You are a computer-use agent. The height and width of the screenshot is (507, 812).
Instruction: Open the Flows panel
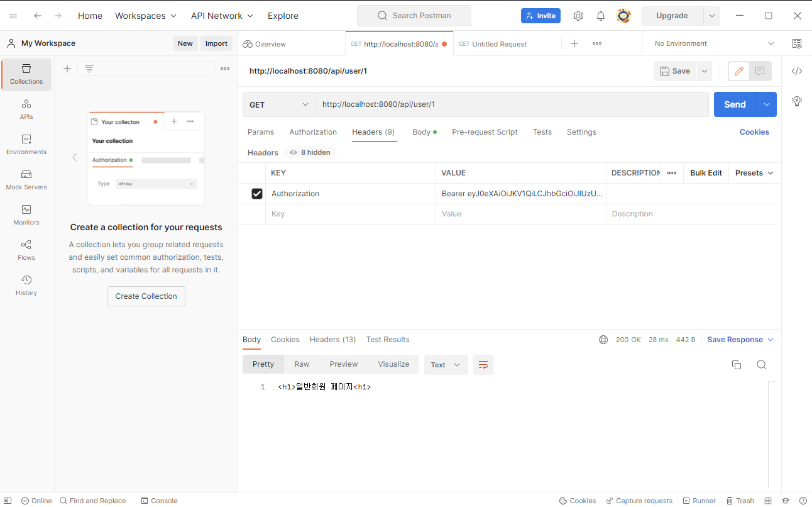click(x=26, y=250)
